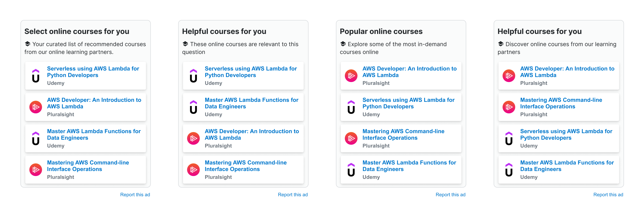Click graduation cap icon in Popular online courses card

[343, 44]
